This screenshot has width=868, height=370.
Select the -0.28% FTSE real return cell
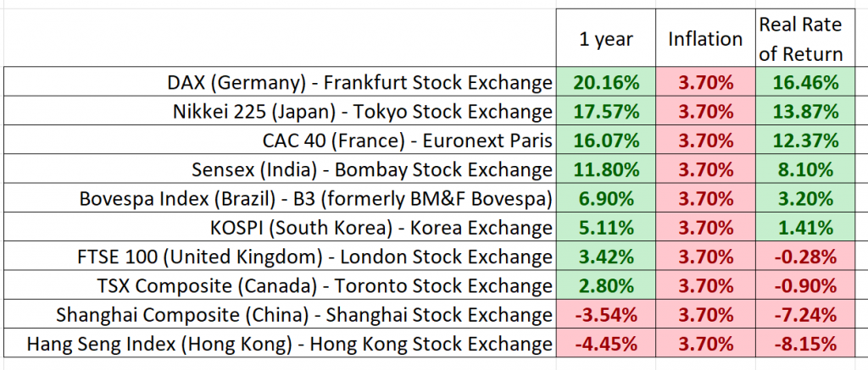tap(800, 256)
